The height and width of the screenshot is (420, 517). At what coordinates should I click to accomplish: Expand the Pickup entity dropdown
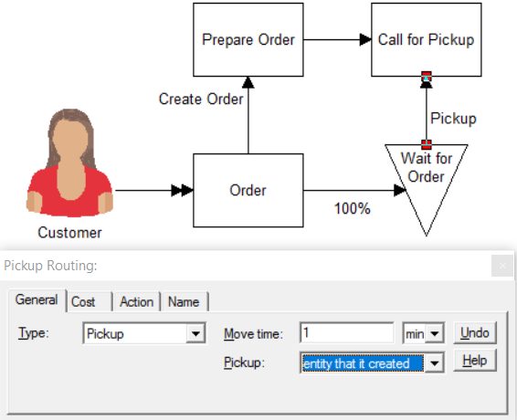pyautogui.click(x=435, y=363)
